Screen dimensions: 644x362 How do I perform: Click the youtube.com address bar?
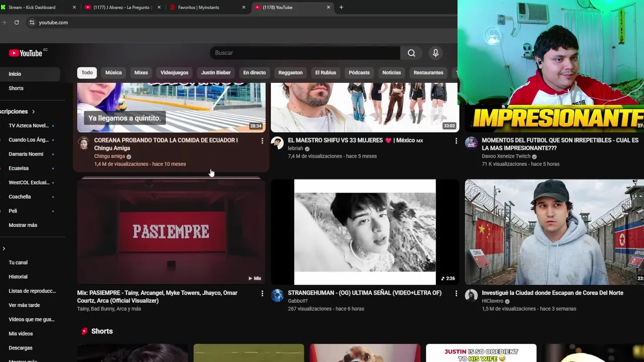(242, 22)
